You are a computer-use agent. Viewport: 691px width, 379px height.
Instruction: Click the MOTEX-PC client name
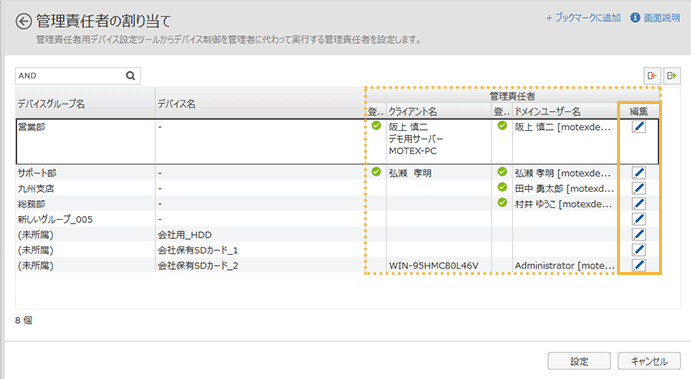[412, 151]
